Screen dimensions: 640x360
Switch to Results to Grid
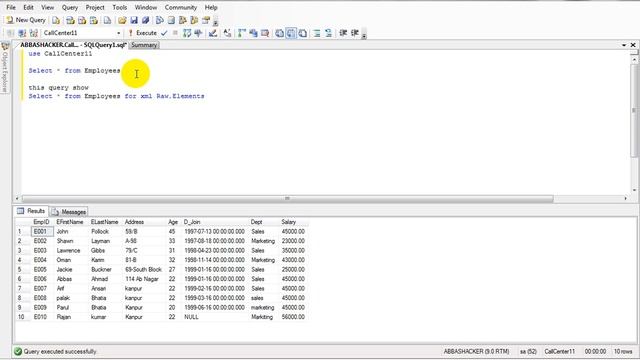pyautogui.click(x=291, y=33)
